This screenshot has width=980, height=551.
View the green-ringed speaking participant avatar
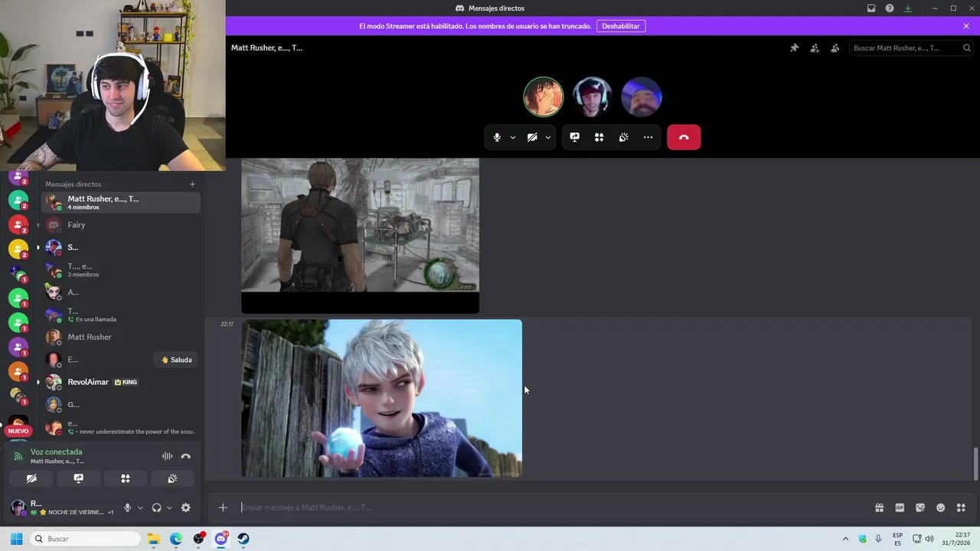pos(544,96)
